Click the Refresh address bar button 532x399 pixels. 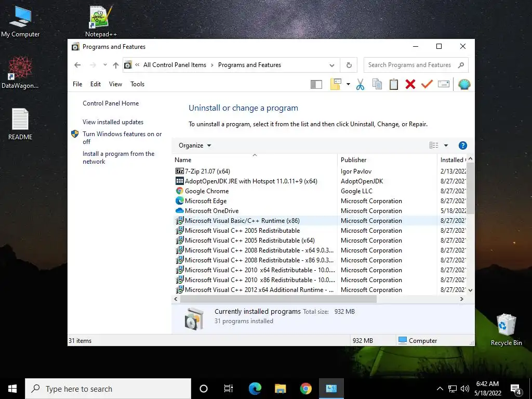pos(349,65)
